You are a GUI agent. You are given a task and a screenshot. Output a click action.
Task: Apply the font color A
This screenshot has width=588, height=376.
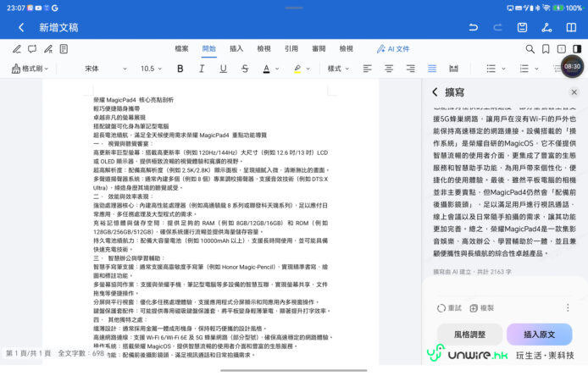[x=266, y=69]
